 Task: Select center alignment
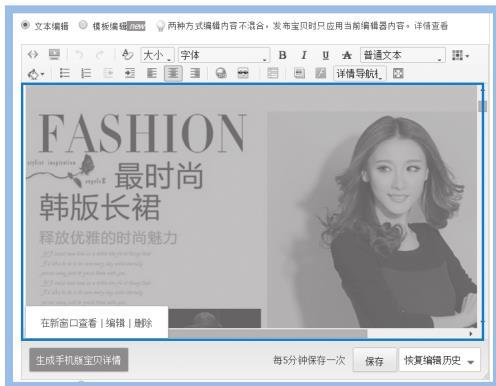click(173, 73)
